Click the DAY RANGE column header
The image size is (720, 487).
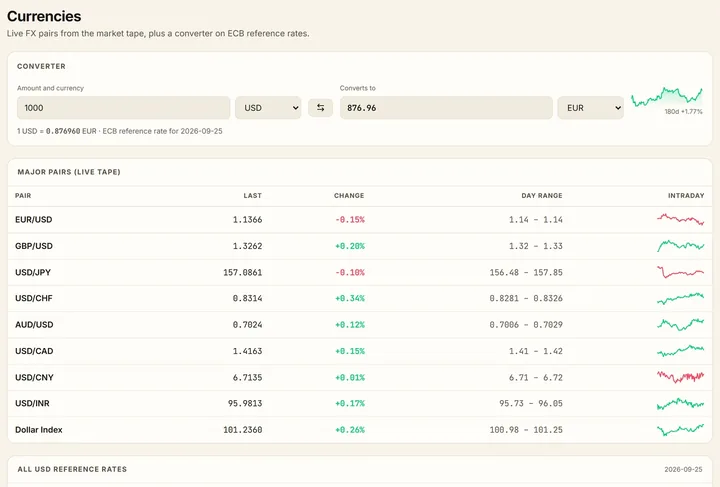click(542, 196)
